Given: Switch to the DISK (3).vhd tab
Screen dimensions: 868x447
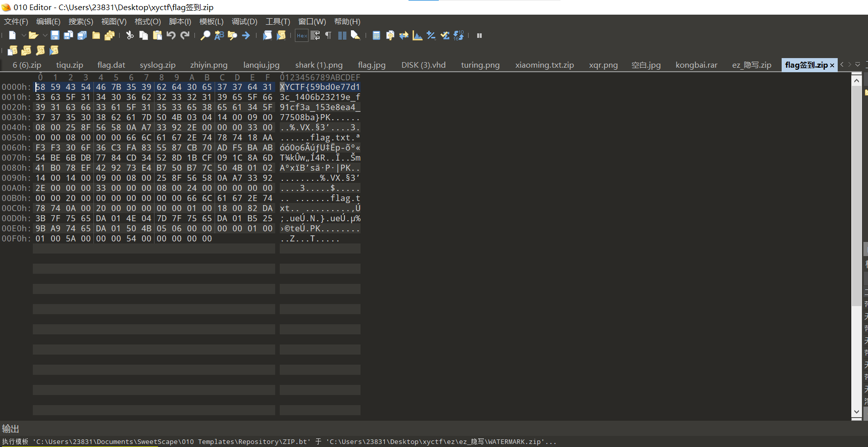Looking at the screenshot, I should pos(423,65).
